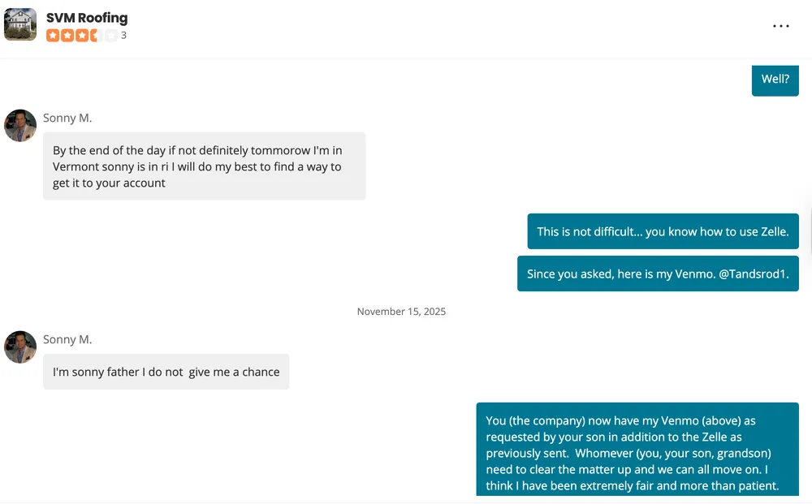
Task: Open SVM Roofing business name link
Action: tap(87, 17)
